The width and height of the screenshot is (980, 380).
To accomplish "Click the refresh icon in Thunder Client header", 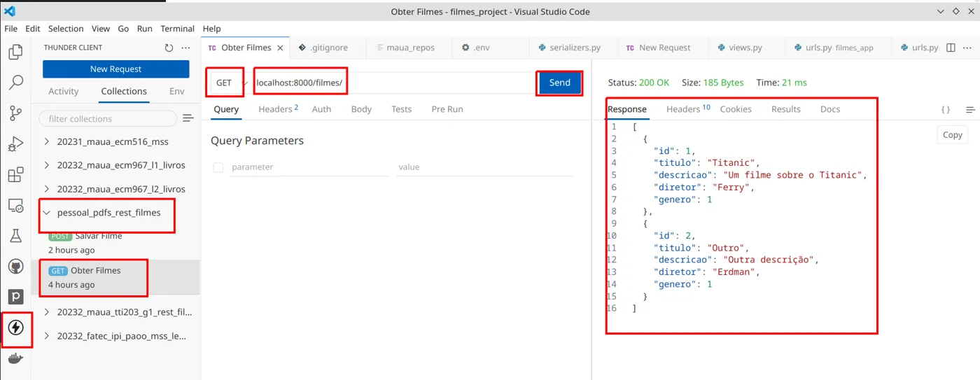I will click(169, 48).
